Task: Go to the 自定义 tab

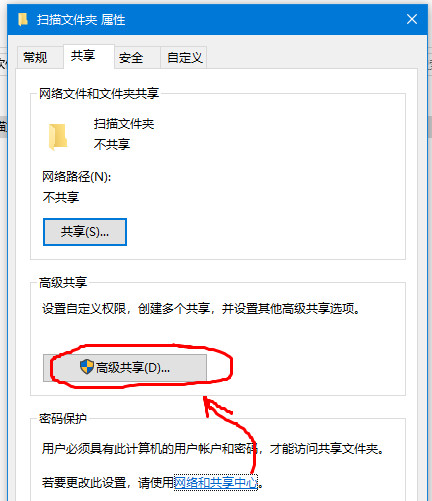Action: 184,58
